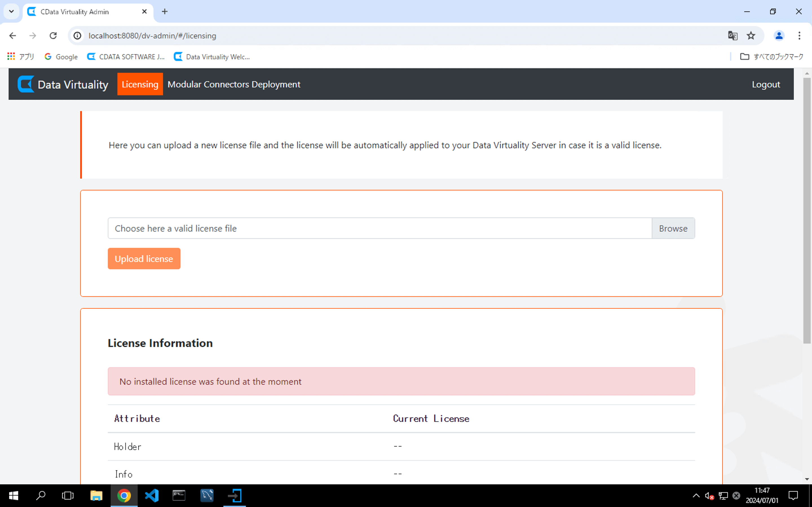Bookmark this page with star icon

coord(751,35)
